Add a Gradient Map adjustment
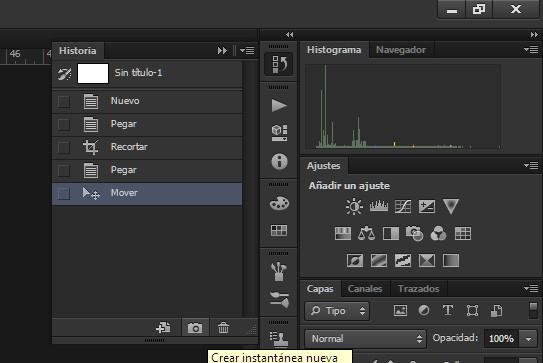 451,260
